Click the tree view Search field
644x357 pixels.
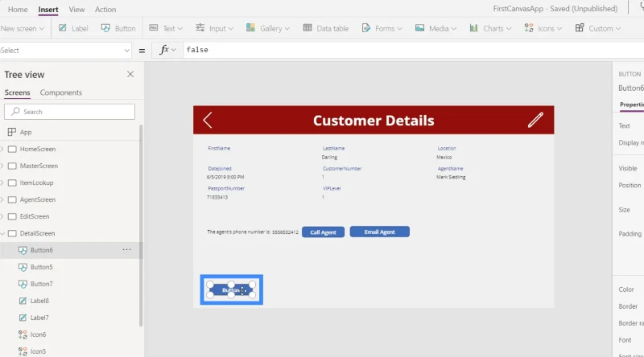pyautogui.click(x=69, y=112)
